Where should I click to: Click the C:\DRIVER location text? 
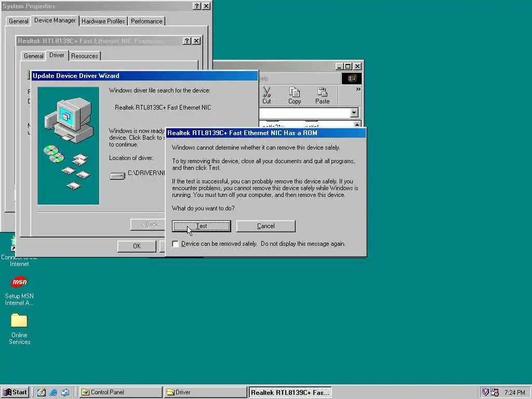(x=146, y=173)
